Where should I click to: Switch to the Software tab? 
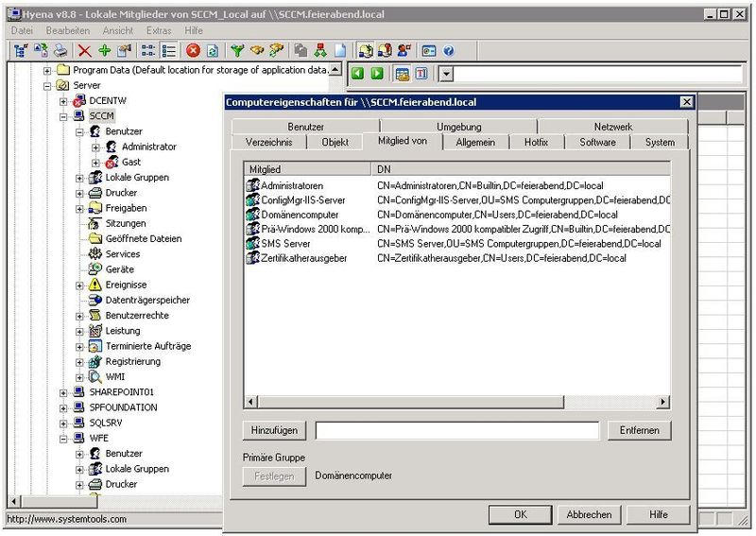pos(597,142)
